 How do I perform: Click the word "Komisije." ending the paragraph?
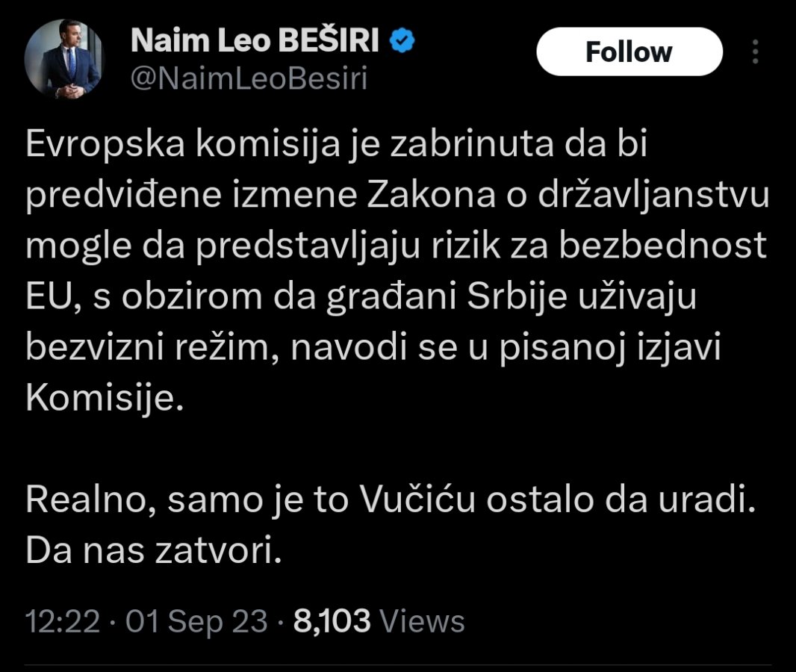click(x=105, y=398)
